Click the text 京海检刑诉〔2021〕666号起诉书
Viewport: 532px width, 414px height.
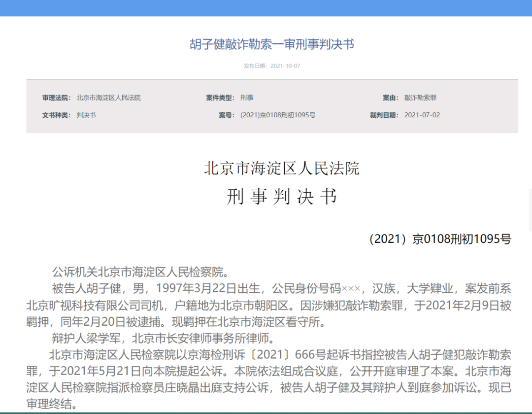pos(274,355)
